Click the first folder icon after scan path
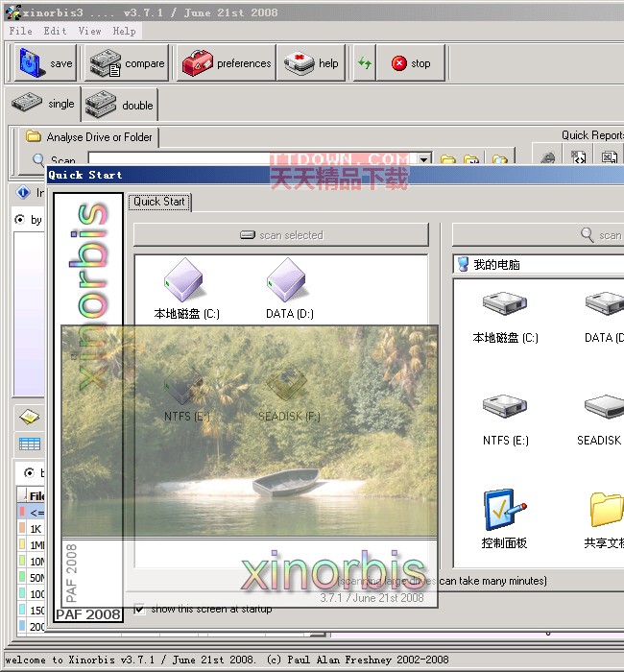The width and height of the screenshot is (624, 672). click(448, 160)
